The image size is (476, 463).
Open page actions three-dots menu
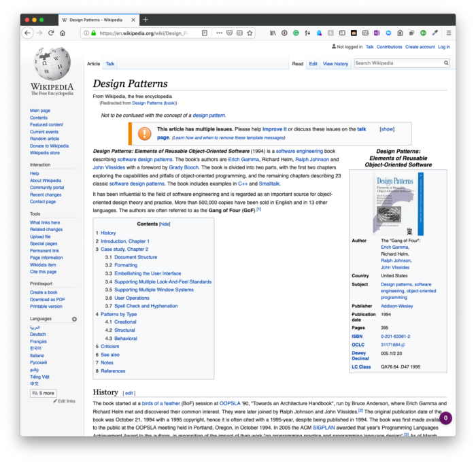219,33
